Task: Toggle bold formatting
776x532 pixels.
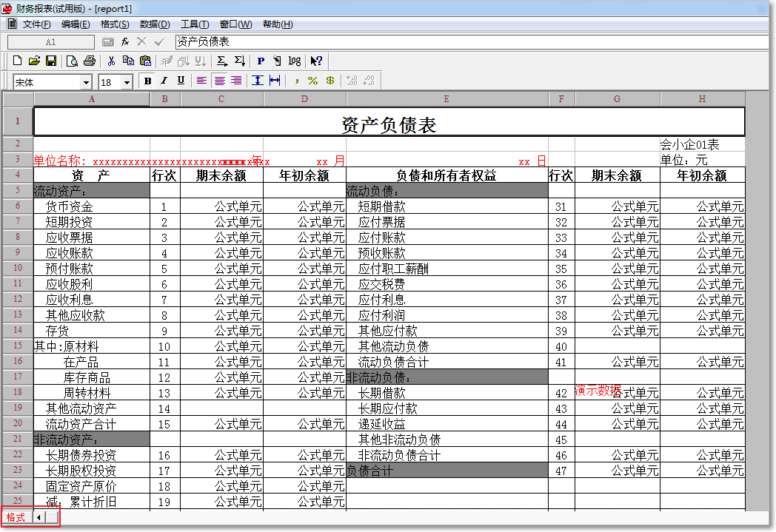Action: point(147,81)
